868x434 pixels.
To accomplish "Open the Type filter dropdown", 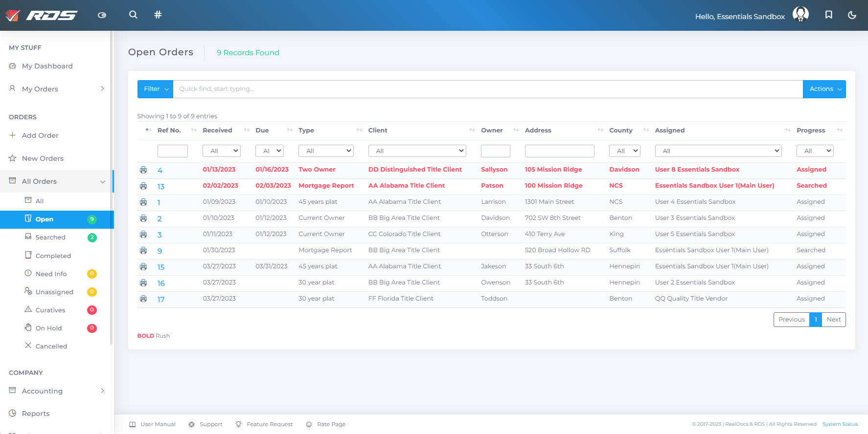I will 326,151.
